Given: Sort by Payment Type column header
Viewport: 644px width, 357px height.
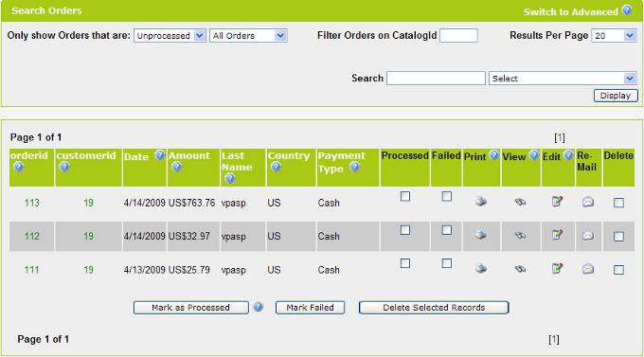Looking at the screenshot, I should (341, 162).
